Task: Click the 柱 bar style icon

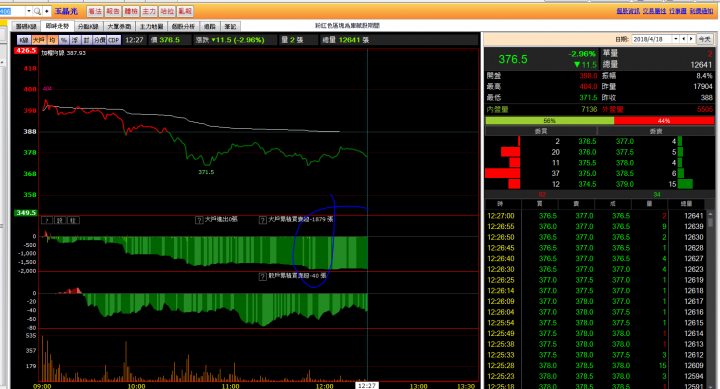Action: click(73, 220)
